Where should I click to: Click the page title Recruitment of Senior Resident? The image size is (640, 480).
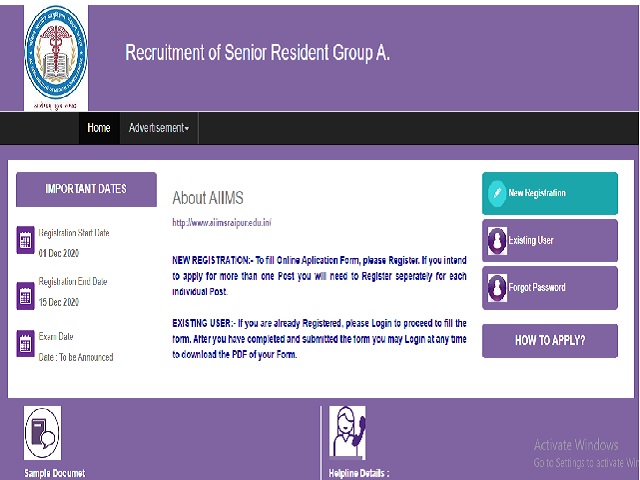coord(258,53)
